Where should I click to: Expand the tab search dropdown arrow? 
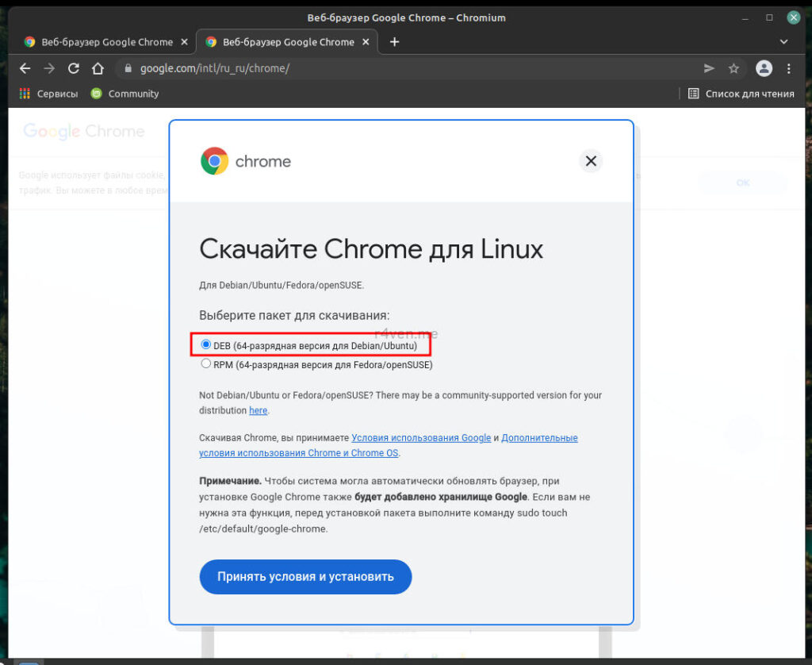[x=783, y=42]
